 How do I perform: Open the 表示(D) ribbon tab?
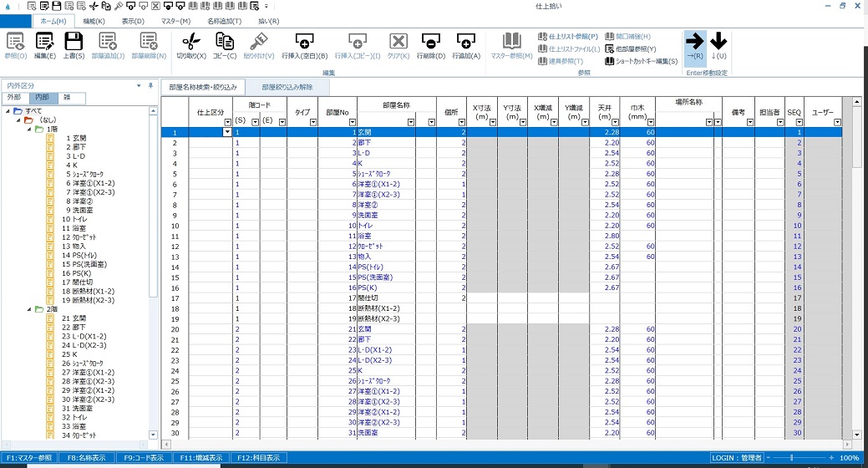click(x=133, y=21)
